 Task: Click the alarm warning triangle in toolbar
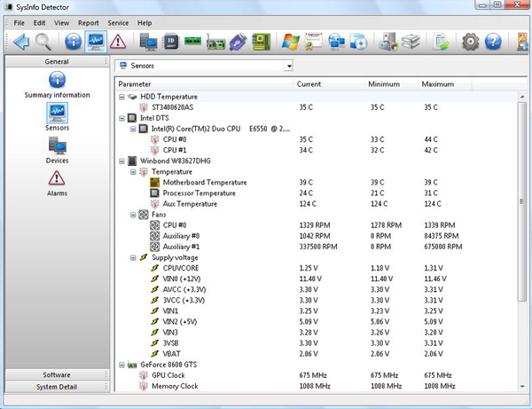(118, 42)
